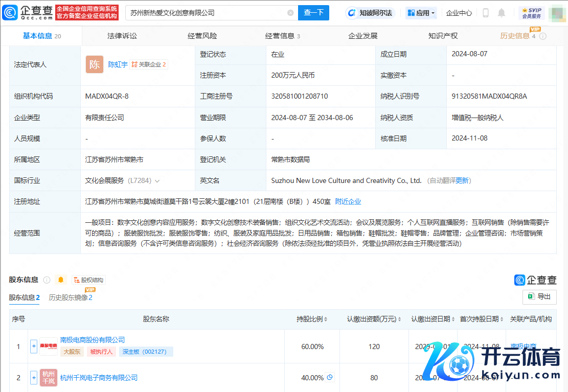Export shareholders with the 导出 button

tap(539, 296)
